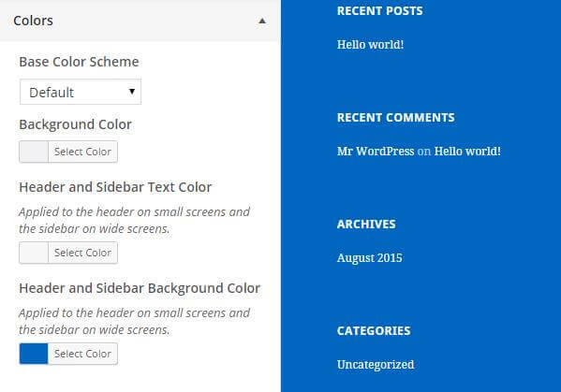Click the Archives heading
Image resolution: width=561 pixels, height=392 pixels.
pos(366,224)
